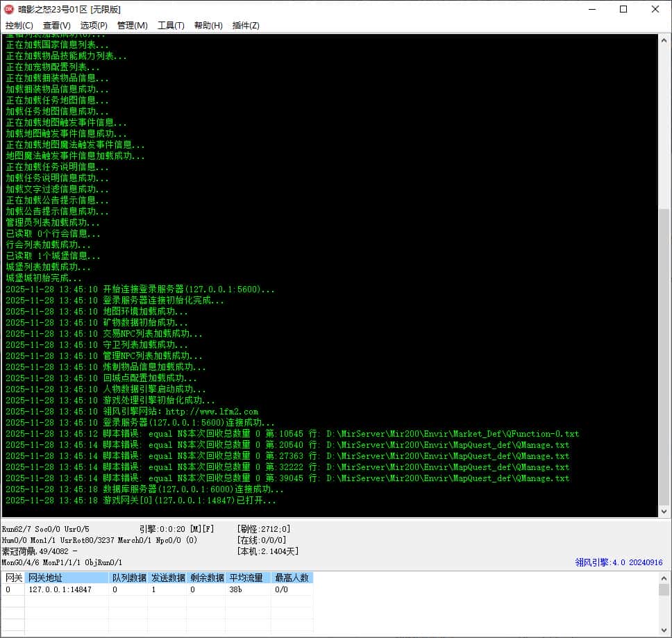Open the 控制(C) menu
Viewport: 672px width, 638px height.
coord(19,25)
